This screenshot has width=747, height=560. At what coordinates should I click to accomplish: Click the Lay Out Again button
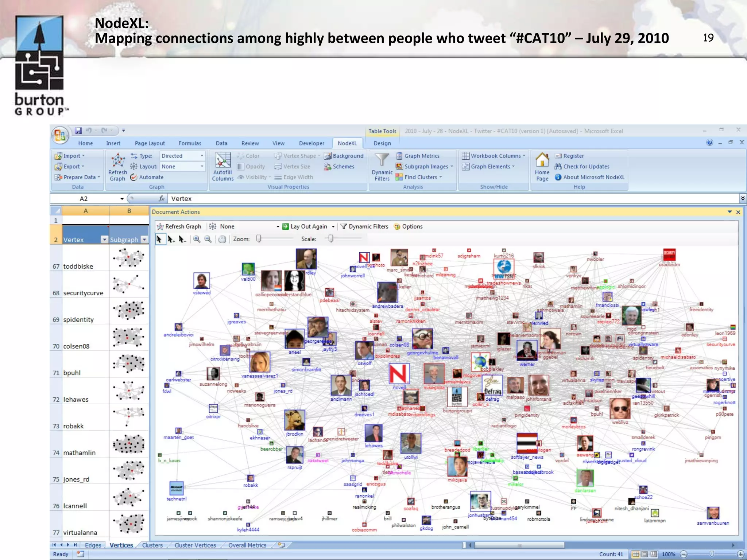point(305,226)
